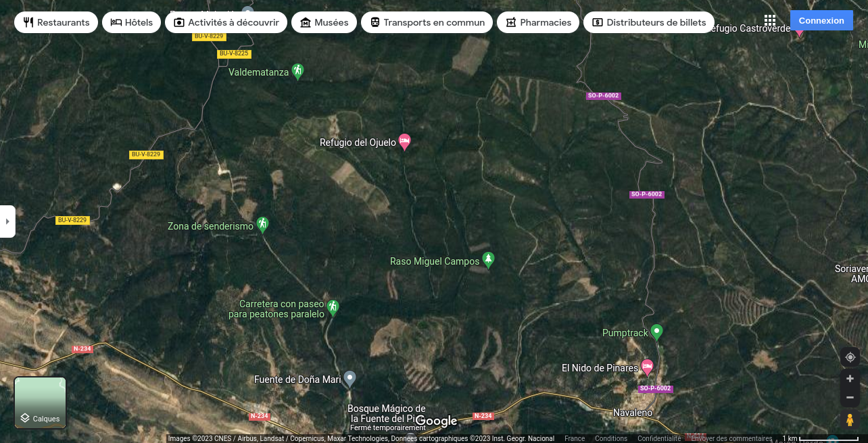Image resolution: width=868 pixels, height=443 pixels.
Task: Select the Street View pegman icon
Action: (x=850, y=420)
